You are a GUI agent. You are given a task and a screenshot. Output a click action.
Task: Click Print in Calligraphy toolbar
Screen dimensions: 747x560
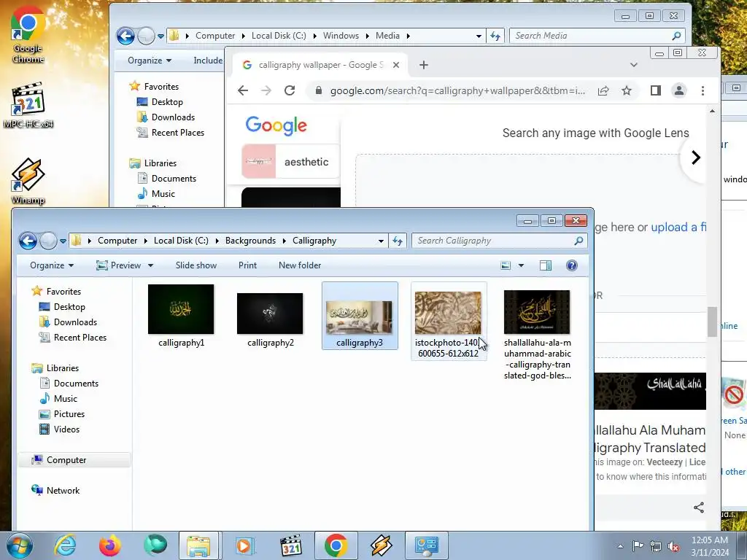point(247,265)
